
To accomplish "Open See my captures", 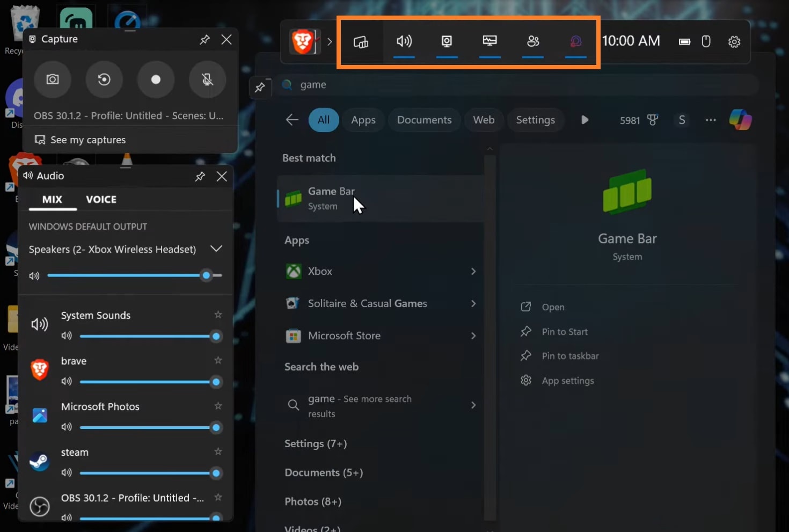I will tap(80, 140).
